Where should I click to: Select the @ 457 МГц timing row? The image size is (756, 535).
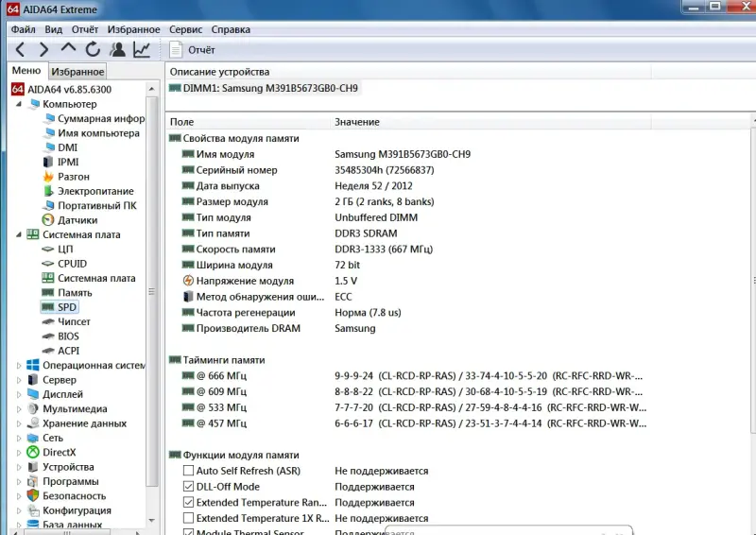(x=415, y=423)
